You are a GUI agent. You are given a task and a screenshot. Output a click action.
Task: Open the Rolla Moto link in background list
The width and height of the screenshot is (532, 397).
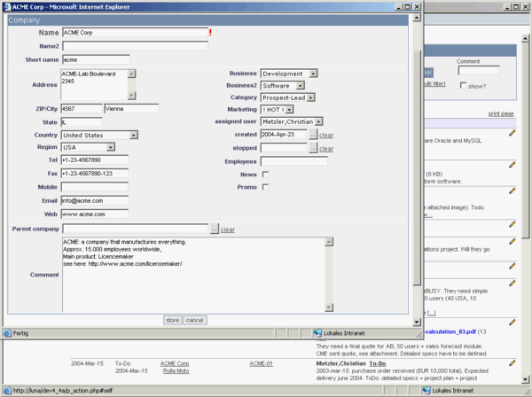[x=176, y=371]
